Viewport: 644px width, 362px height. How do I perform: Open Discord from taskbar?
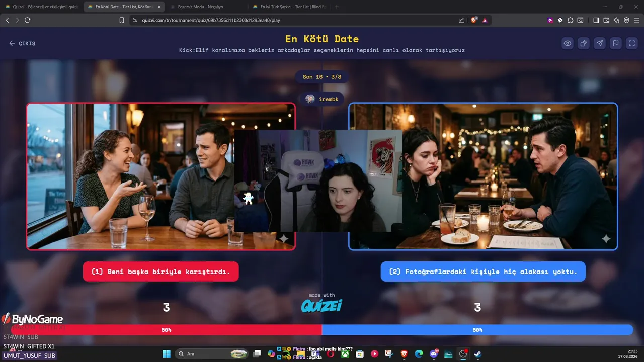click(x=434, y=354)
